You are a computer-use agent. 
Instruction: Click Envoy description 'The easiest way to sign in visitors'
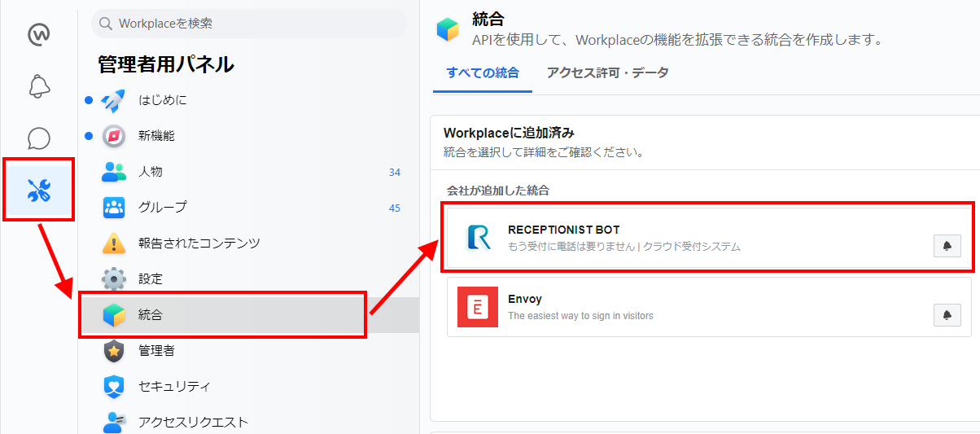point(580,316)
